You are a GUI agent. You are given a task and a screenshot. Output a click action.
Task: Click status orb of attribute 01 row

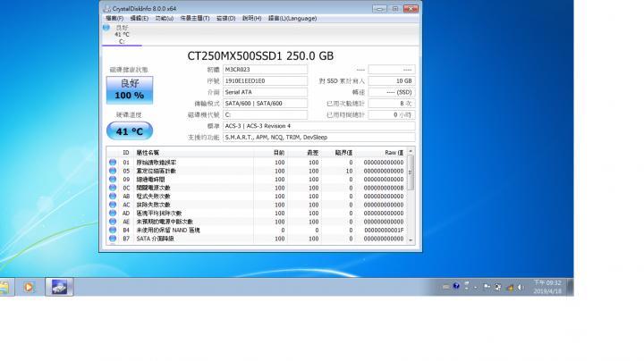pyautogui.click(x=113, y=163)
